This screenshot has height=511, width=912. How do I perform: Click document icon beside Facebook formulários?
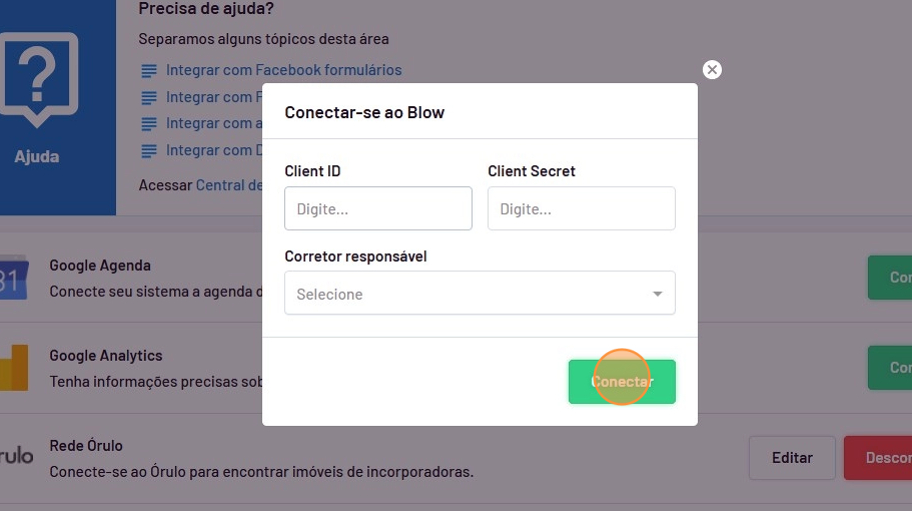[x=149, y=71]
